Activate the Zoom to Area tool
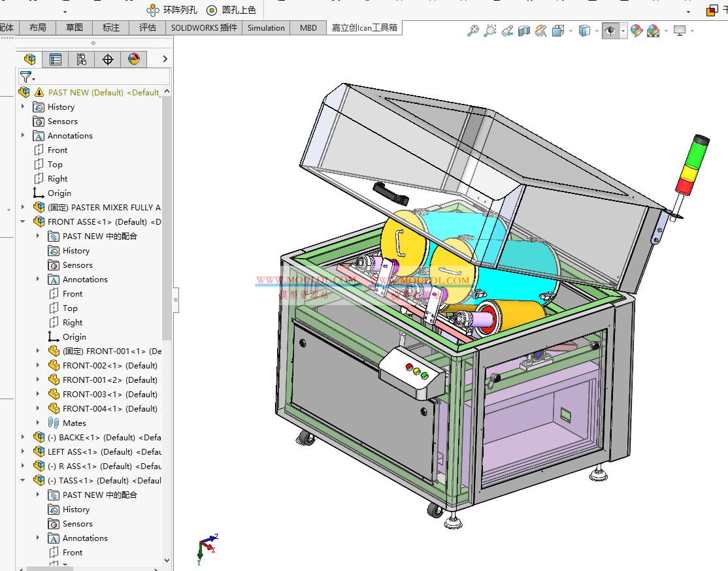This screenshot has width=728, height=571. 489,30
